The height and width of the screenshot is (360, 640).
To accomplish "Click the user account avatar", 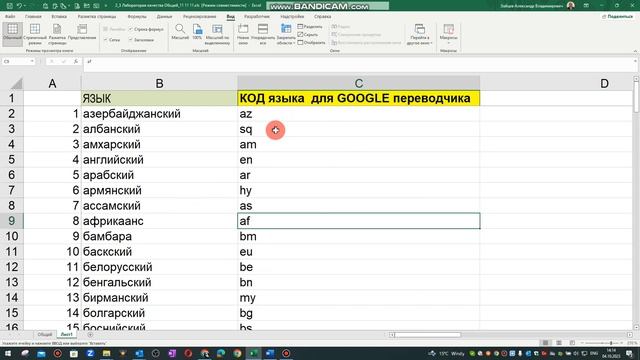I will click(x=571, y=6).
